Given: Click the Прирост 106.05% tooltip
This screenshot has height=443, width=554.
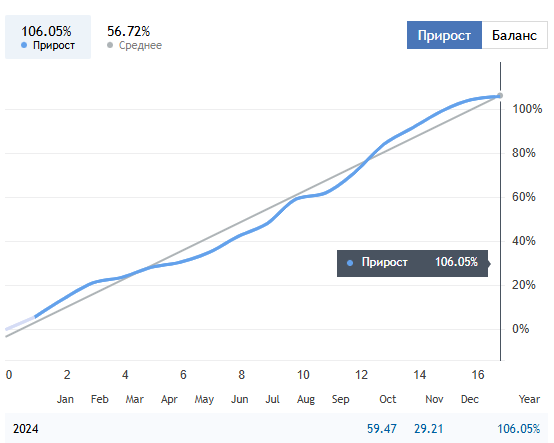Looking at the screenshot, I should point(412,263).
